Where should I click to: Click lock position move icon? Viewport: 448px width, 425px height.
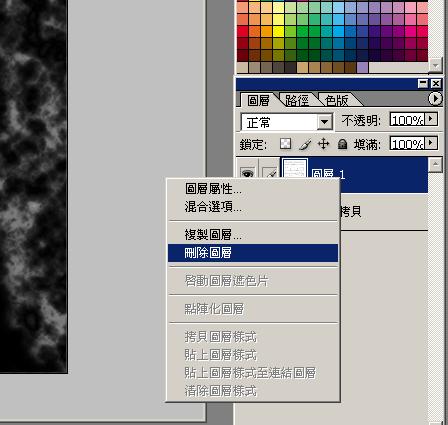[323, 144]
